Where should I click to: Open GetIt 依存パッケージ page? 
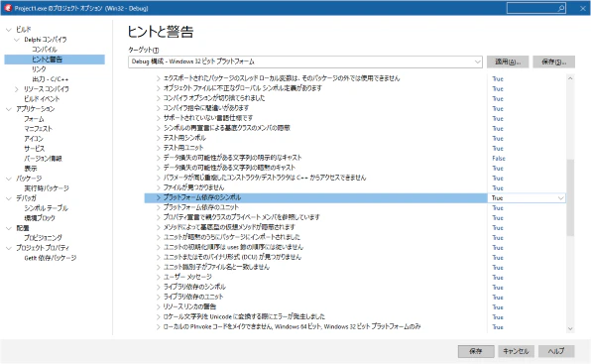click(51, 258)
